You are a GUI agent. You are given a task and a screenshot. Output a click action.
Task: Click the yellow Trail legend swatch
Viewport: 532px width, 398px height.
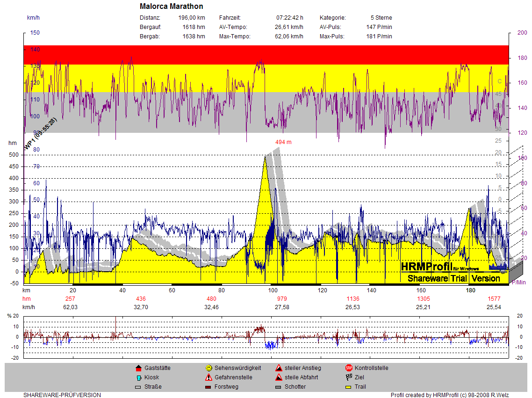click(348, 387)
